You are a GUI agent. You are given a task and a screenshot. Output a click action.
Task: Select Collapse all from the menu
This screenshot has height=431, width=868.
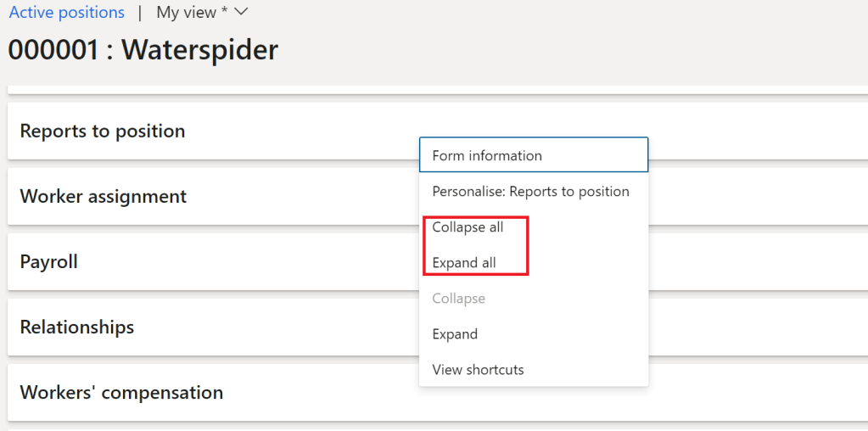[x=468, y=227]
